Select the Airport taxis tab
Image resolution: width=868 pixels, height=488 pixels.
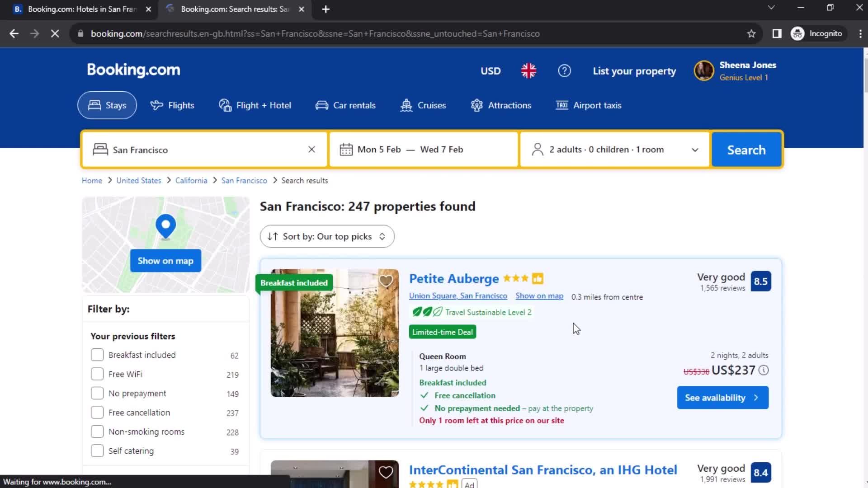588,105
